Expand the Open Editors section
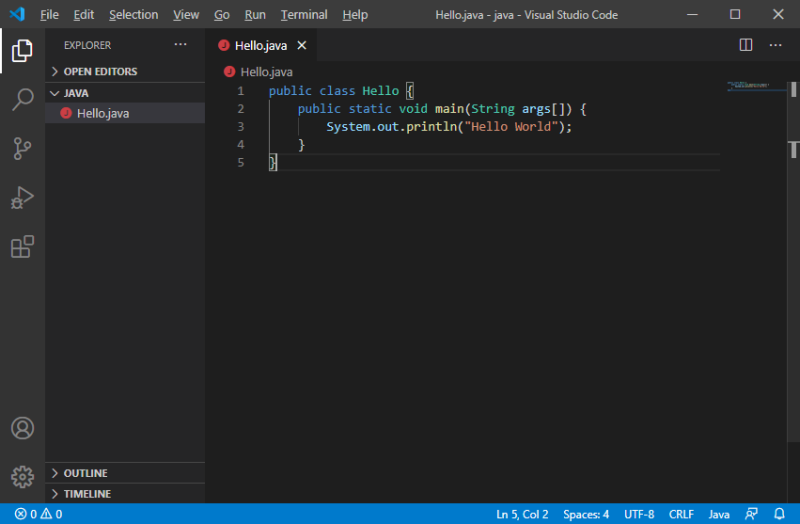 (x=125, y=71)
